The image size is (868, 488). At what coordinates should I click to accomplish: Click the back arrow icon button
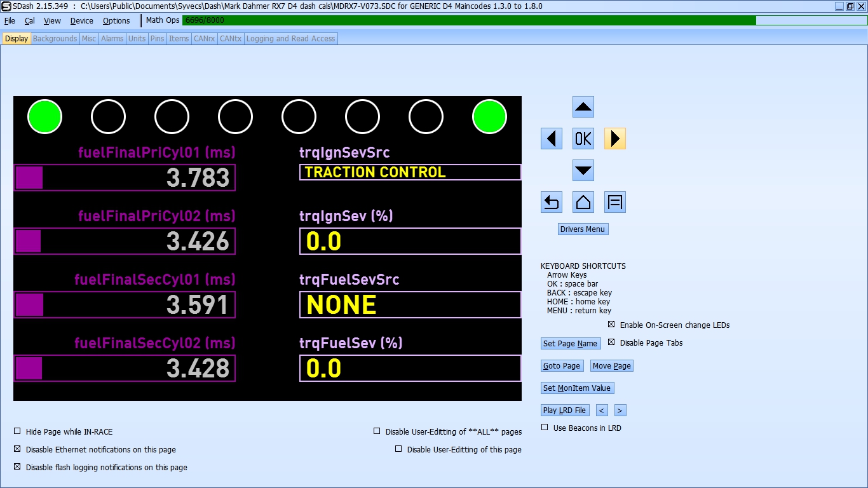pos(551,202)
